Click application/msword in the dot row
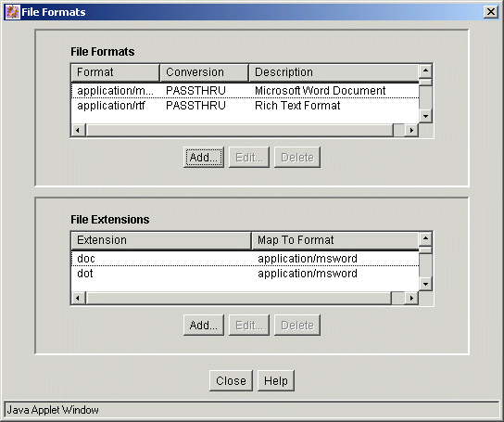The width and height of the screenshot is (504, 422). pyautogui.click(x=308, y=274)
